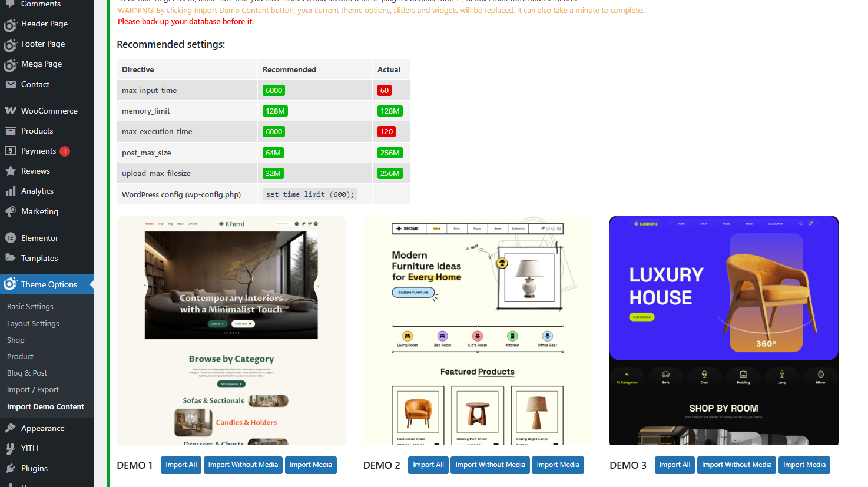Click the memory_limit directive cell

click(187, 111)
